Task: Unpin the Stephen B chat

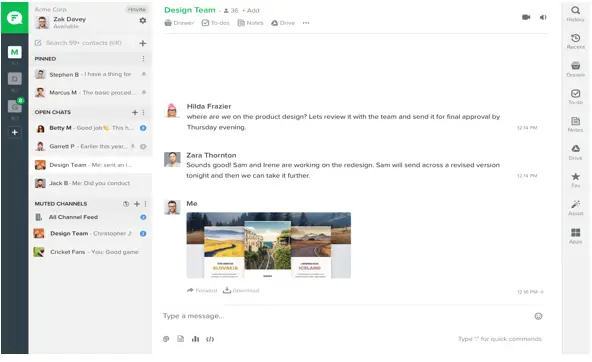Action: pos(144,74)
